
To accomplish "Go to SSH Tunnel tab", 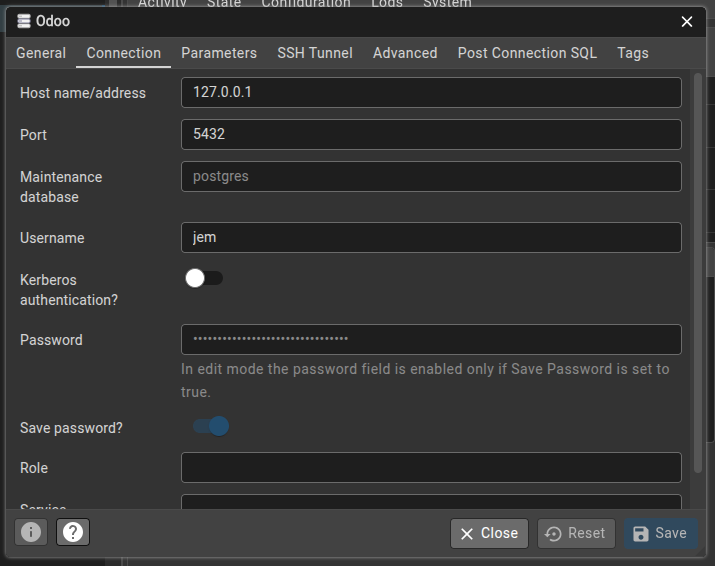I will [315, 53].
